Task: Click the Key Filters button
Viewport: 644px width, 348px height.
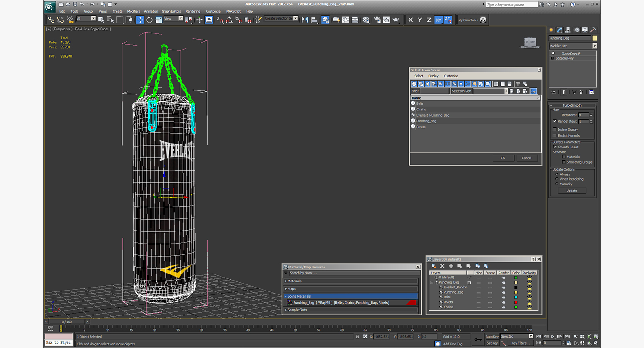Action: pos(520,343)
